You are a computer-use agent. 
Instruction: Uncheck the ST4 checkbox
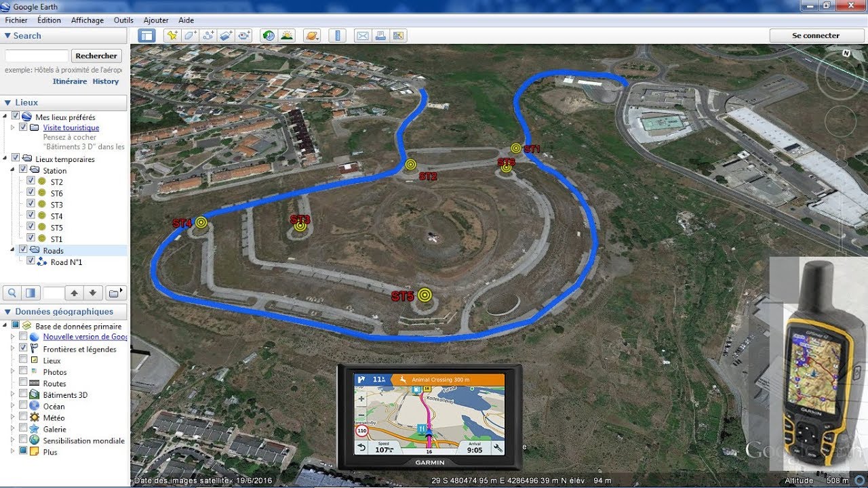(x=31, y=216)
